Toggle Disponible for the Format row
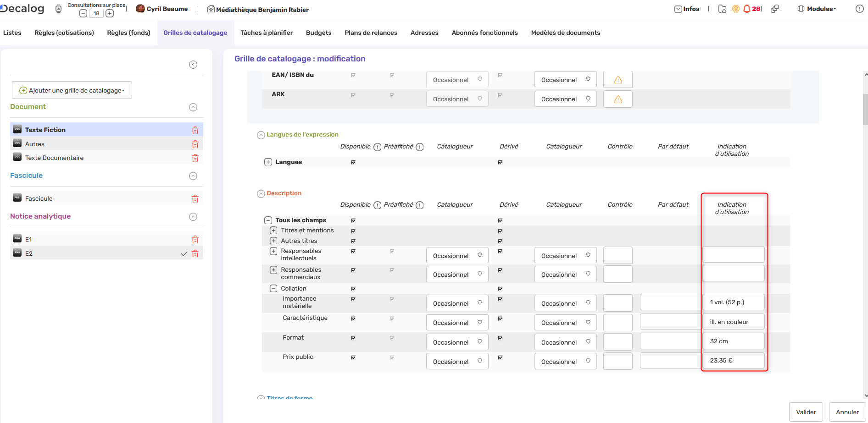 [x=353, y=338]
